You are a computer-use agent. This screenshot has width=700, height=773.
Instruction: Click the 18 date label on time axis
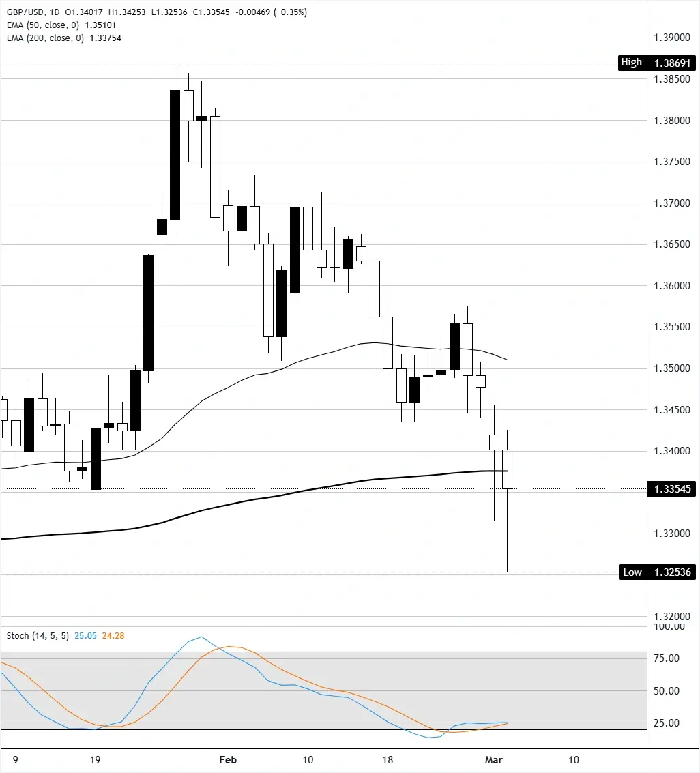[x=387, y=759]
